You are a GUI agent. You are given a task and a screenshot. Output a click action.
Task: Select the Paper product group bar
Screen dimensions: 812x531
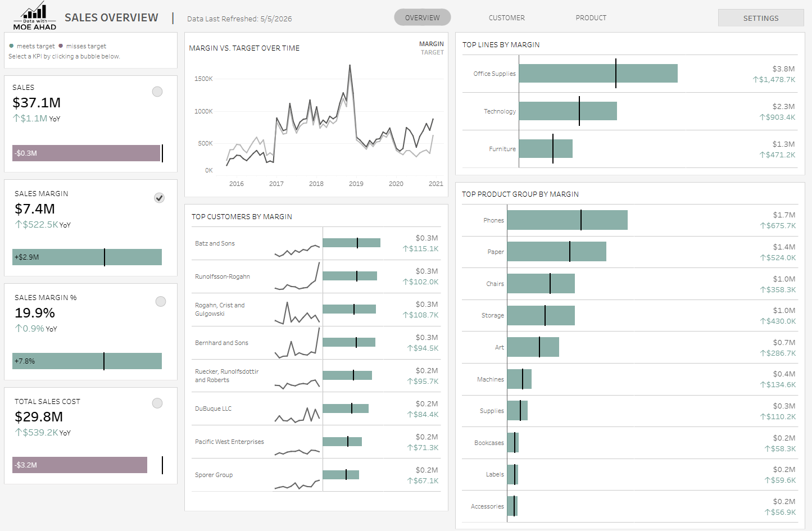coord(557,252)
